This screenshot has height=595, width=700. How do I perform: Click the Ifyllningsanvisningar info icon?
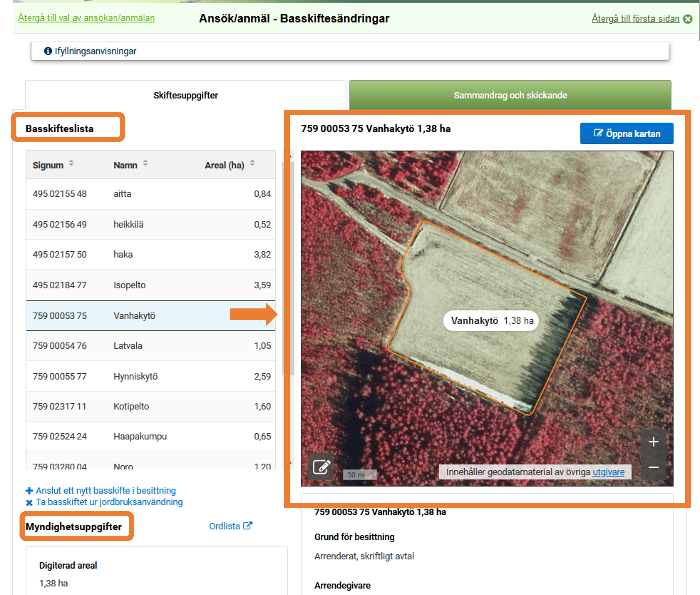(x=48, y=51)
